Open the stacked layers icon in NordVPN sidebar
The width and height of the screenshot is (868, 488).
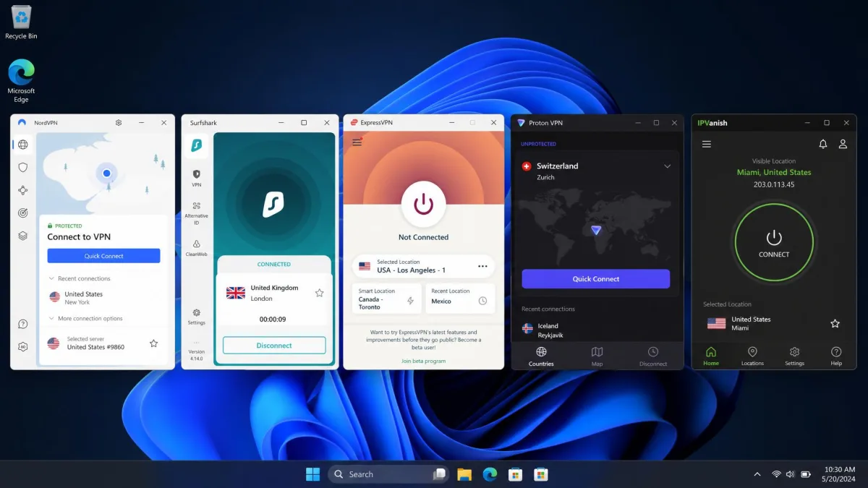[23, 236]
